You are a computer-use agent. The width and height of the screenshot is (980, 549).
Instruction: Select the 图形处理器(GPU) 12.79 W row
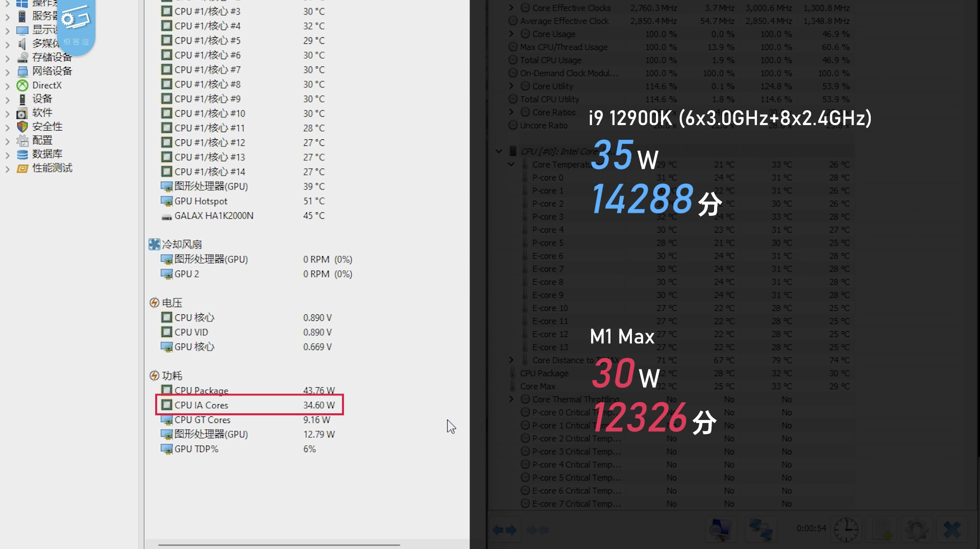pyautogui.click(x=248, y=434)
